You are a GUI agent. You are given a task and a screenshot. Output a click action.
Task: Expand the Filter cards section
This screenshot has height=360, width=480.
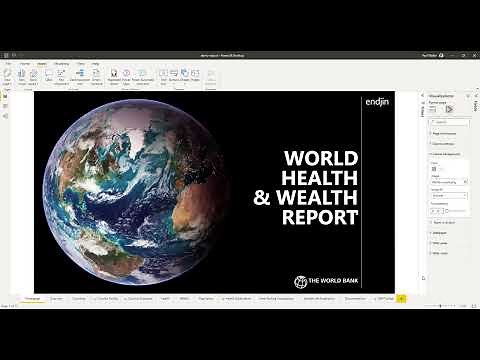point(439,253)
